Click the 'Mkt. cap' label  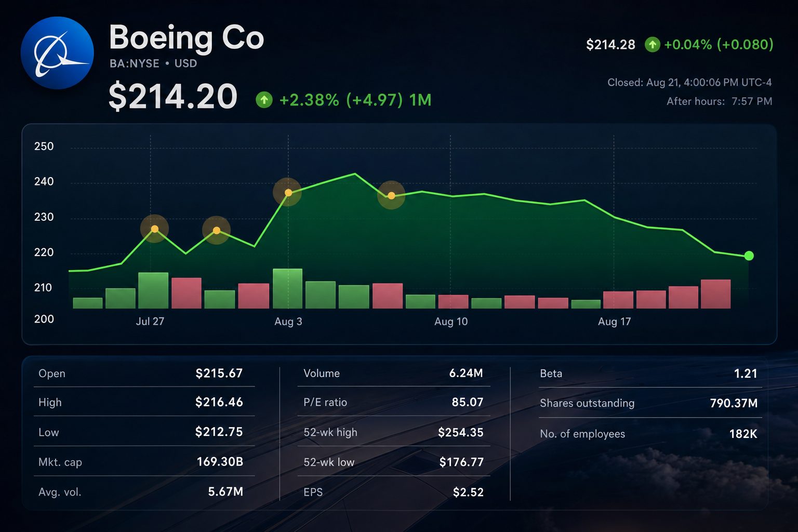coord(60,462)
